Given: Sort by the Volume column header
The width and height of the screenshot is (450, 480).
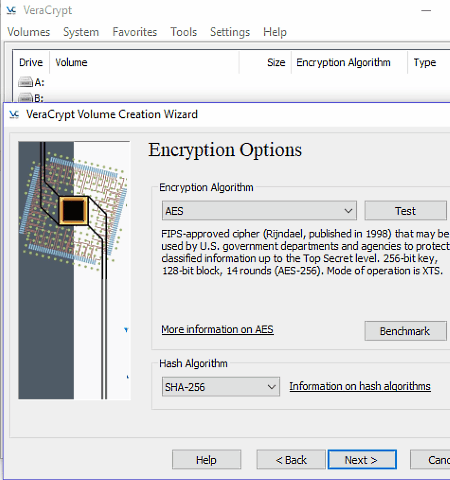Looking at the screenshot, I should coord(144,62).
